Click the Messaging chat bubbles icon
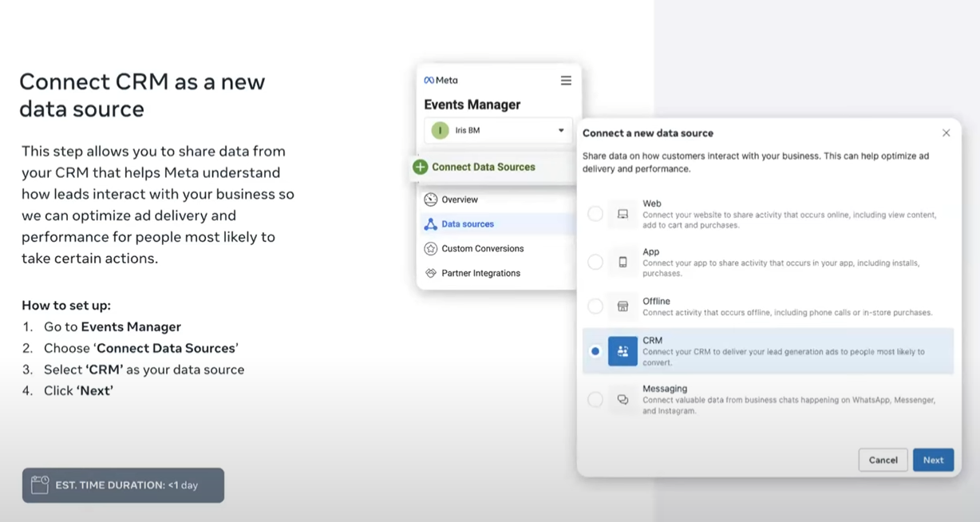 click(622, 400)
